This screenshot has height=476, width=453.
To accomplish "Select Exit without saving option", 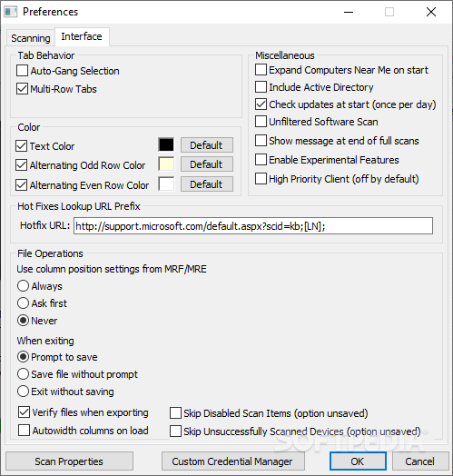I will click(x=23, y=392).
